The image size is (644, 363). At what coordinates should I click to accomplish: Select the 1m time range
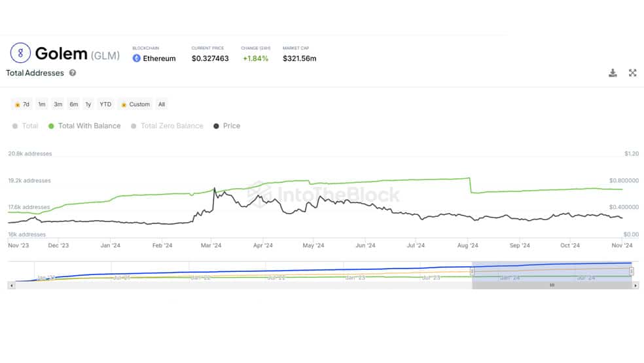pyautogui.click(x=42, y=104)
